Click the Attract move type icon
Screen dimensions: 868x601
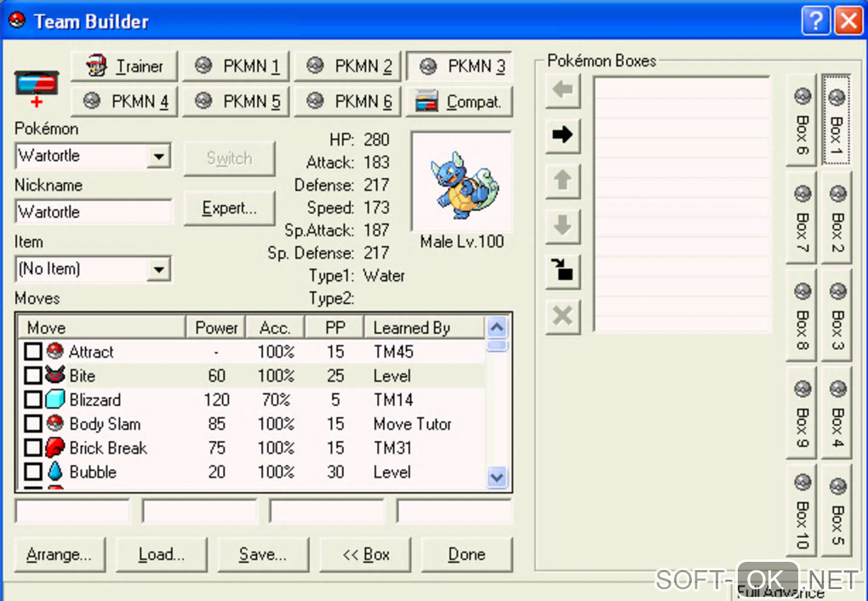pos(55,352)
